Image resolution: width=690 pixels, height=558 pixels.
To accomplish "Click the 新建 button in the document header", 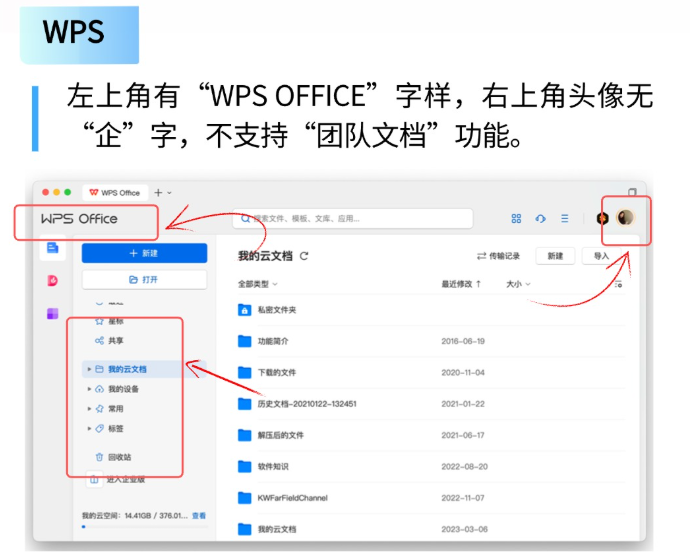I will pyautogui.click(x=555, y=256).
